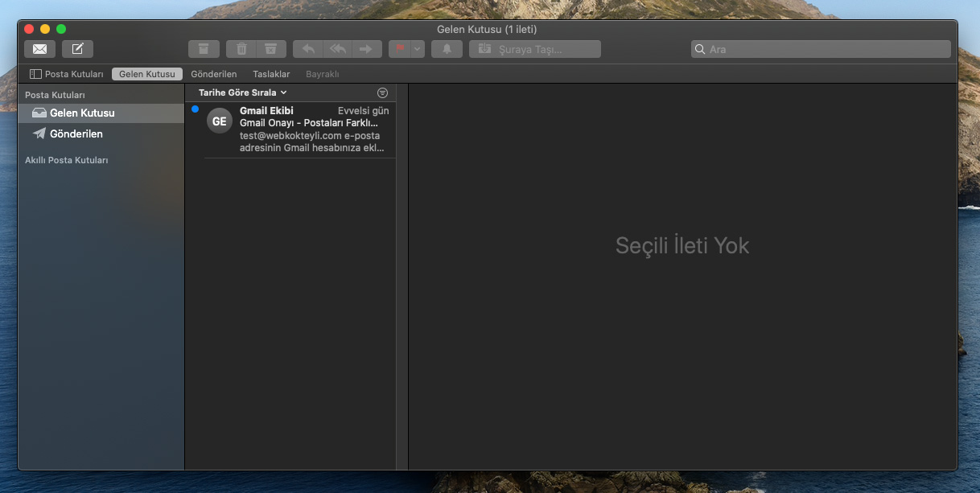Click the red Flag button
The height and width of the screenshot is (493, 980).
[x=399, y=49]
